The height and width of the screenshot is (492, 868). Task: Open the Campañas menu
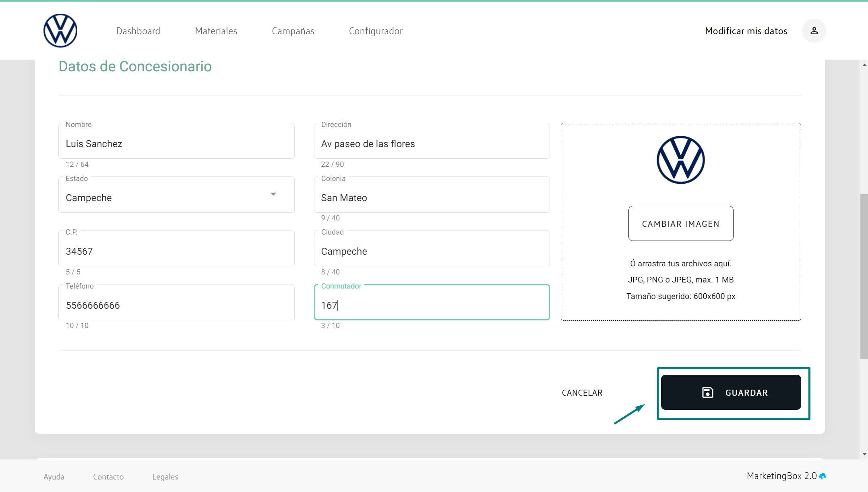point(293,31)
